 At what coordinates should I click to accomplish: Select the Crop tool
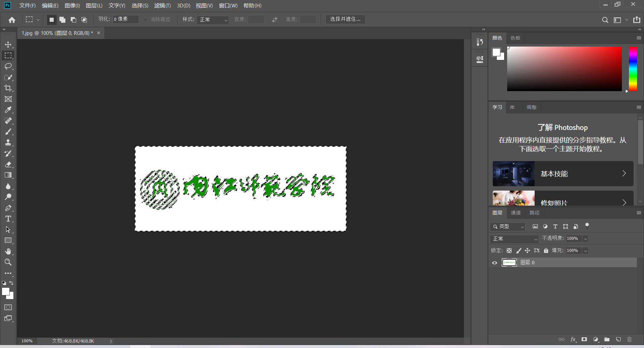tap(8, 88)
